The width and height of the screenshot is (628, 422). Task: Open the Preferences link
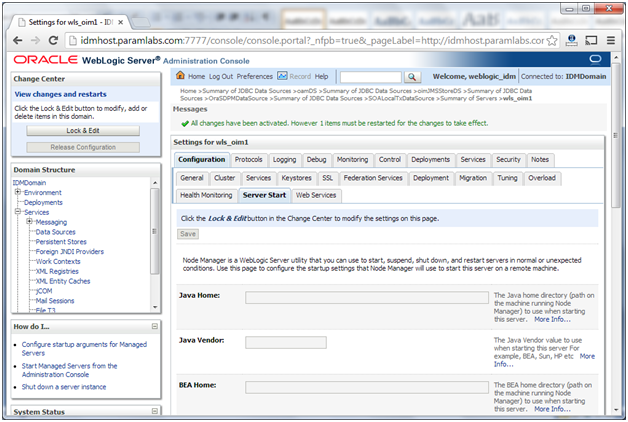254,76
